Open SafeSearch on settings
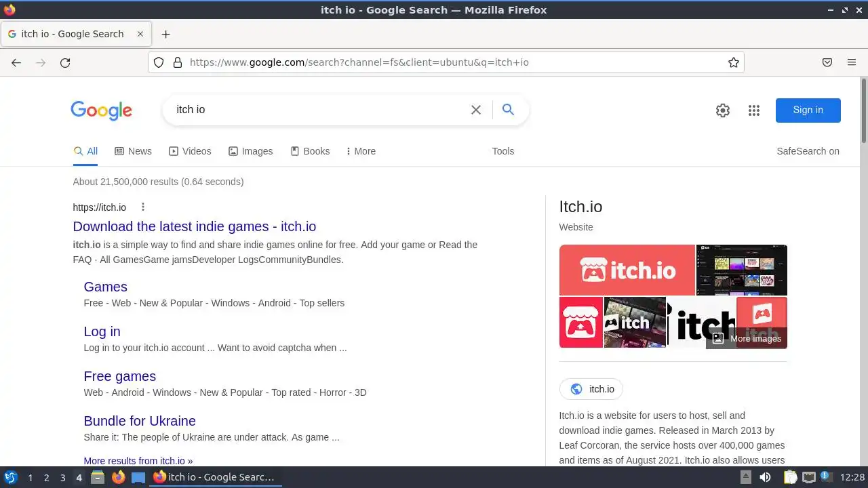Screen dimensions: 868x488 (x=808, y=151)
